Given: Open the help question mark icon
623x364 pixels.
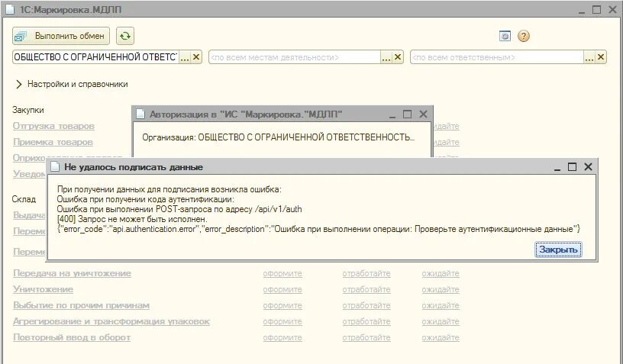Looking at the screenshot, I should [524, 36].
